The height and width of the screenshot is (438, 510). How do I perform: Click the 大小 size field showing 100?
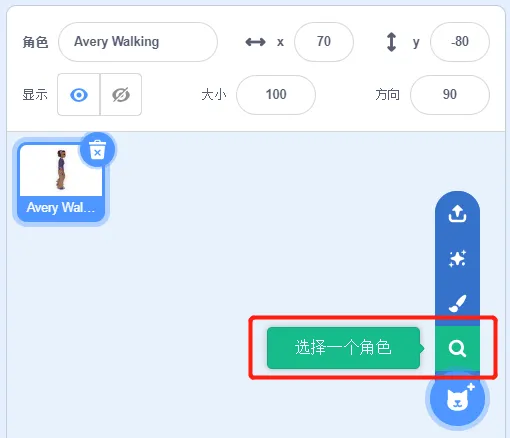pos(276,95)
